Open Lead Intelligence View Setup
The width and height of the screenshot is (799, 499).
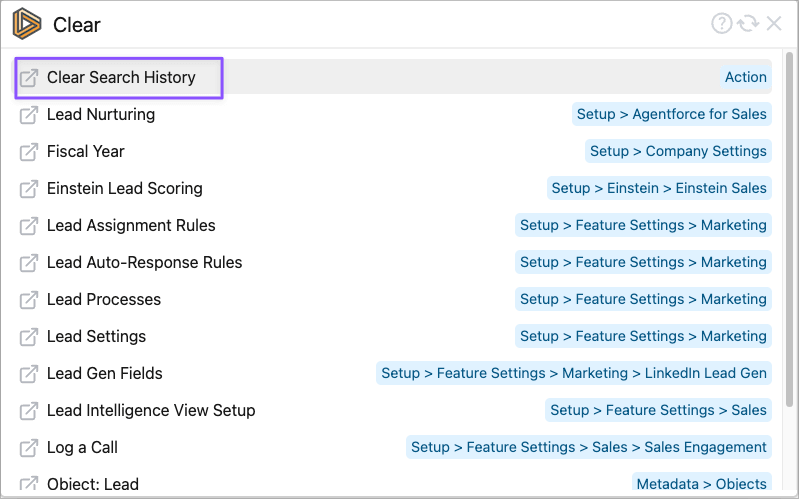coord(151,411)
